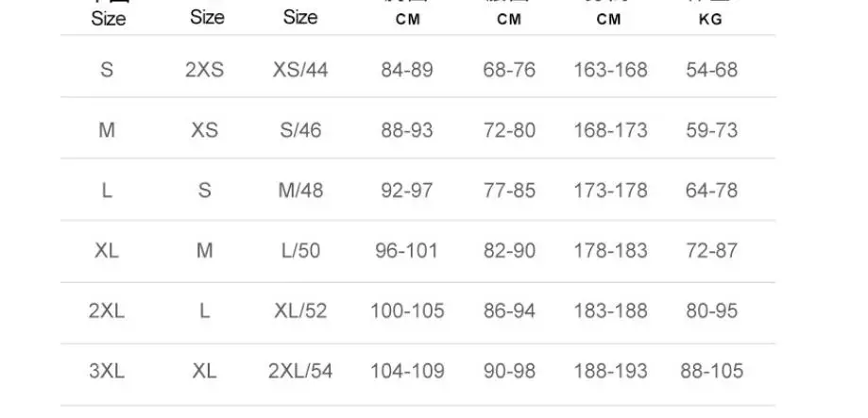The height and width of the screenshot is (418, 868).
Task: Select the 68-76 cm cell
Action: coord(509,70)
